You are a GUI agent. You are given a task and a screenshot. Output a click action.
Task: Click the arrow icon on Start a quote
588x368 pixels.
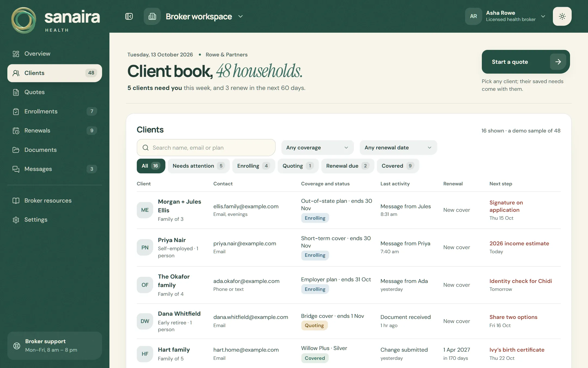(558, 62)
